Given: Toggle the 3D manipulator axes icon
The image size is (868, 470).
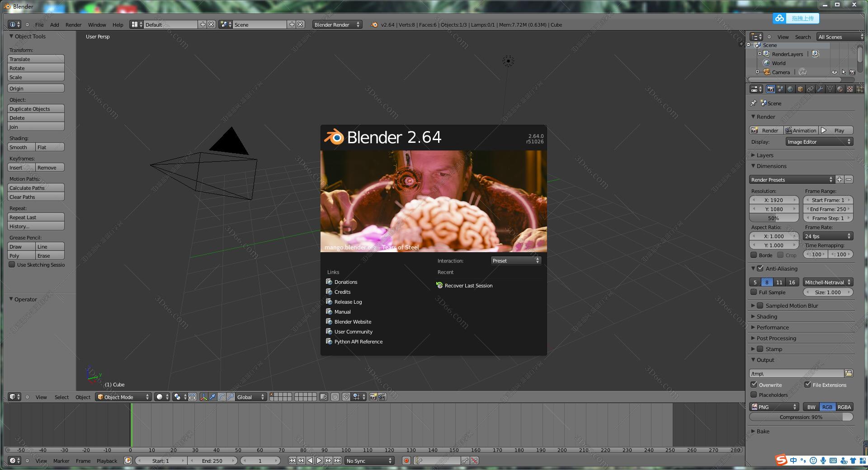Looking at the screenshot, I should [x=203, y=397].
